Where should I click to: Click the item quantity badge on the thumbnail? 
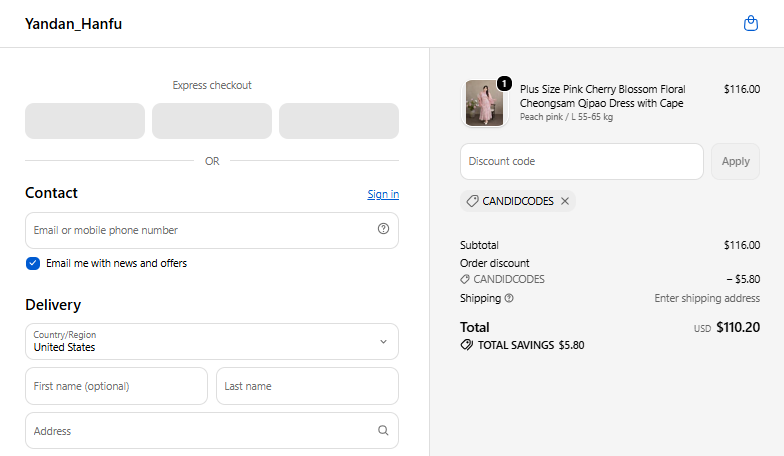[504, 83]
